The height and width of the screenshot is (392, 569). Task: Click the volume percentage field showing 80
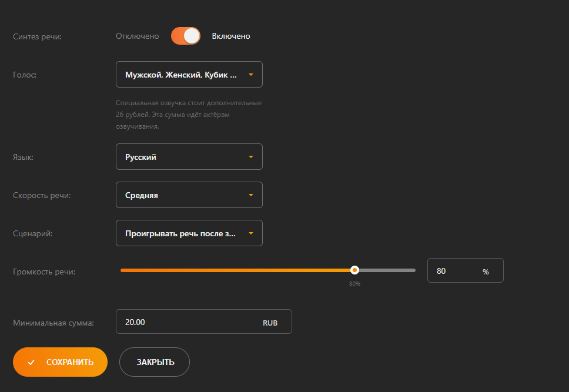453,272
